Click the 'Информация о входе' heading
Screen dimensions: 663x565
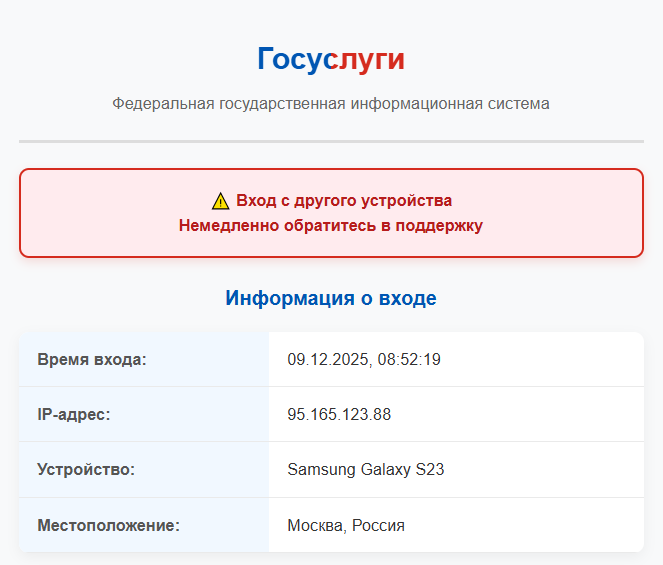(331, 298)
